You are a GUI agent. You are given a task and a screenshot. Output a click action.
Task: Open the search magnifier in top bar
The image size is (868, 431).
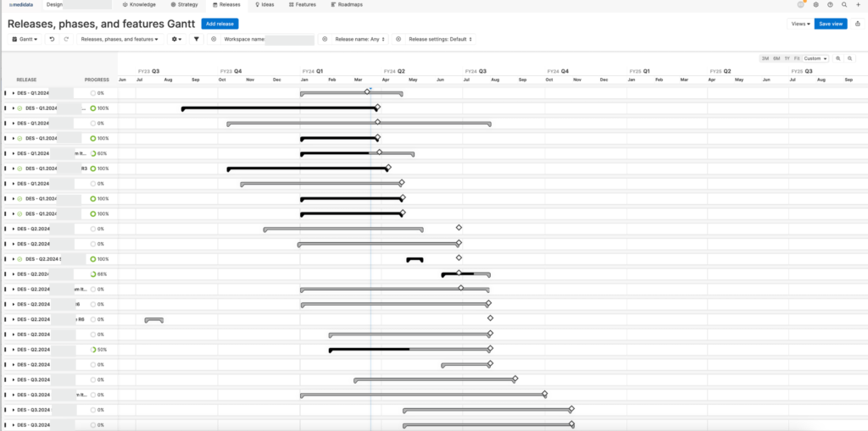pos(843,4)
